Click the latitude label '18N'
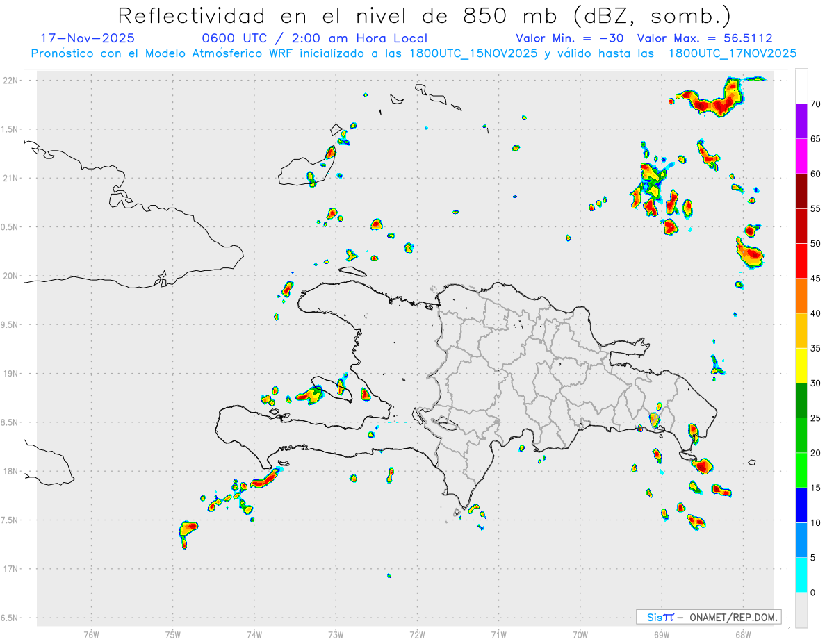 pyautogui.click(x=11, y=471)
